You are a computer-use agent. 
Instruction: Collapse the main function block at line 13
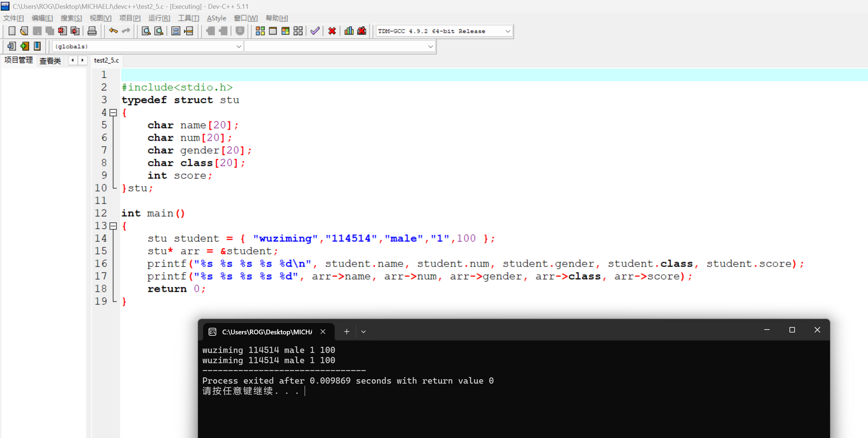point(113,226)
